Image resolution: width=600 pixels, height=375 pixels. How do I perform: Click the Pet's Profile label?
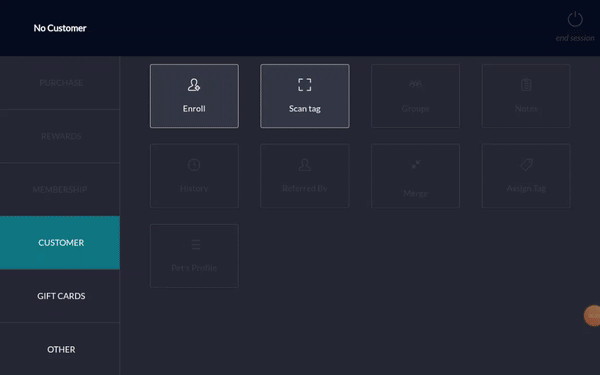click(x=194, y=268)
